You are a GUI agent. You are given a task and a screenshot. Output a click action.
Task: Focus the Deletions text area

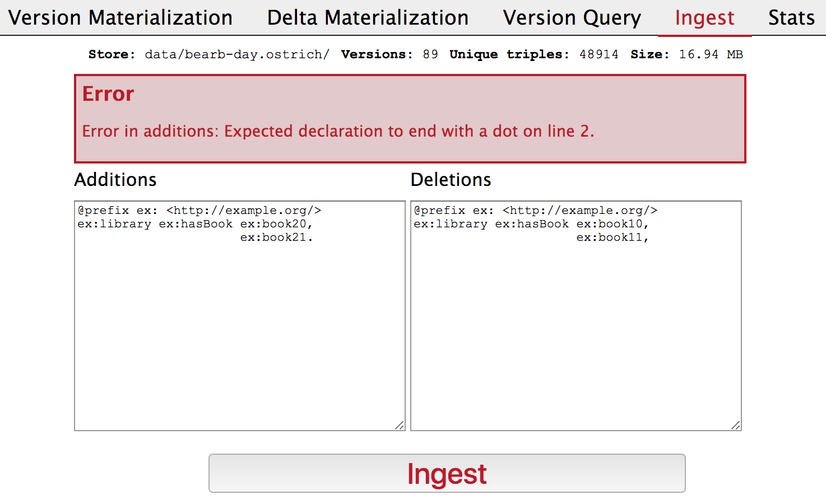point(576,316)
